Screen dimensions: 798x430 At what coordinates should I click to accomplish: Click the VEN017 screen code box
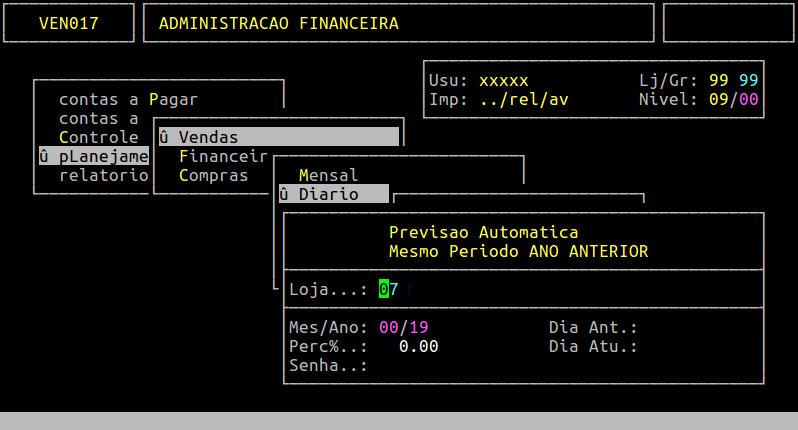(69, 23)
